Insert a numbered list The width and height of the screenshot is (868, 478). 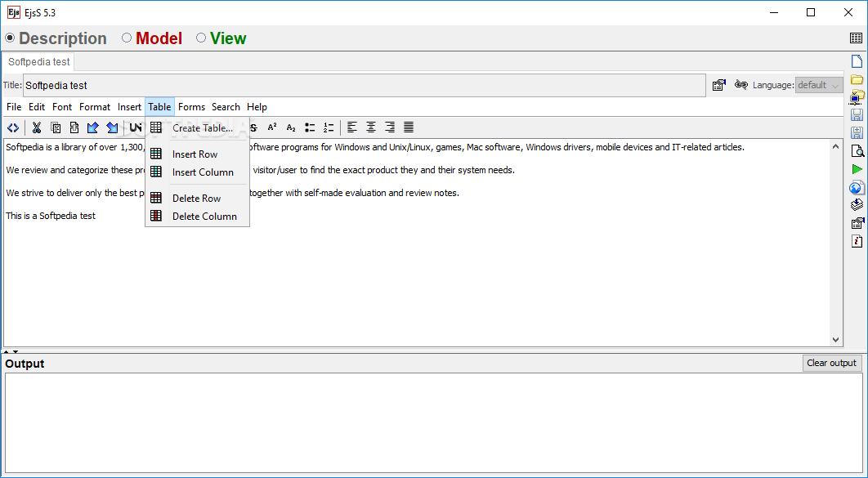coord(329,127)
